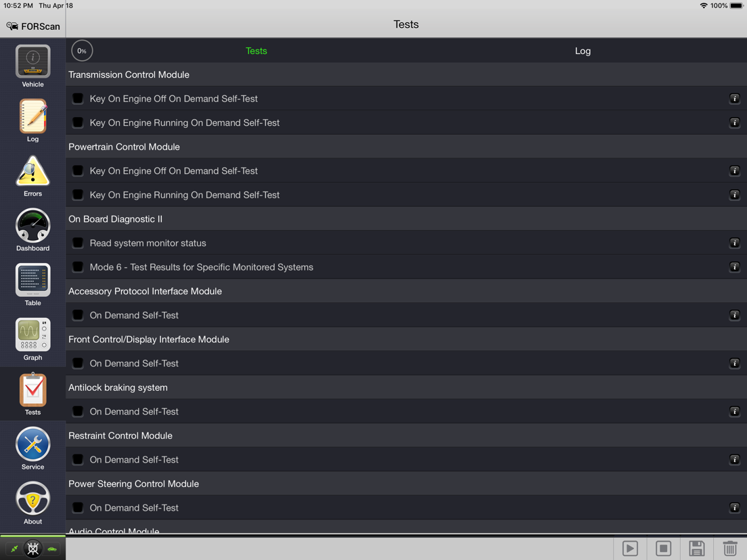Show info for Power Steering Control self-test
This screenshot has width=747, height=560.
[x=735, y=508]
